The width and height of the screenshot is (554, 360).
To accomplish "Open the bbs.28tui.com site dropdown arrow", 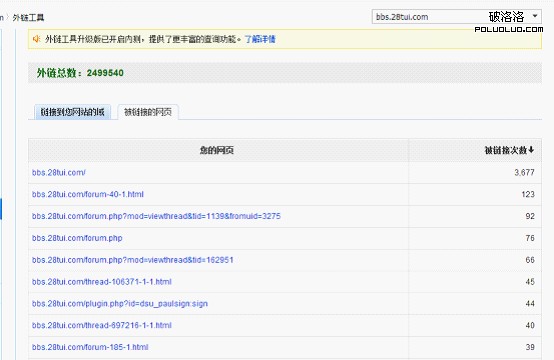I will (535, 16).
